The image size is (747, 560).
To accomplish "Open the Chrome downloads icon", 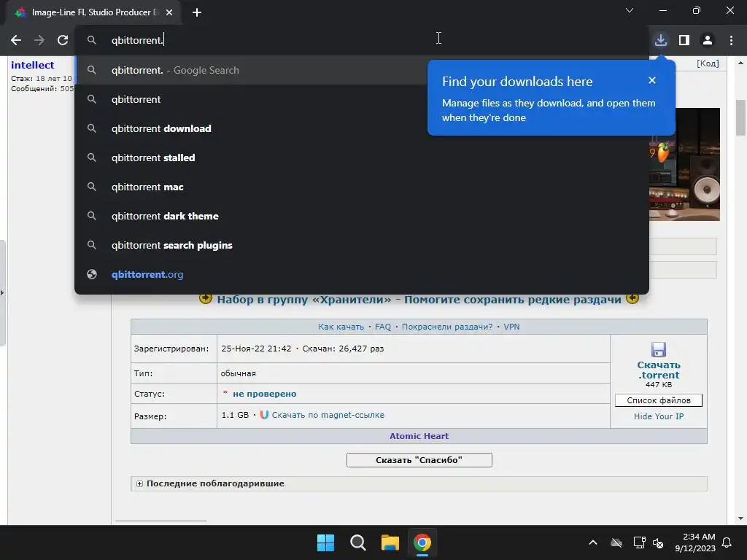I will point(661,41).
